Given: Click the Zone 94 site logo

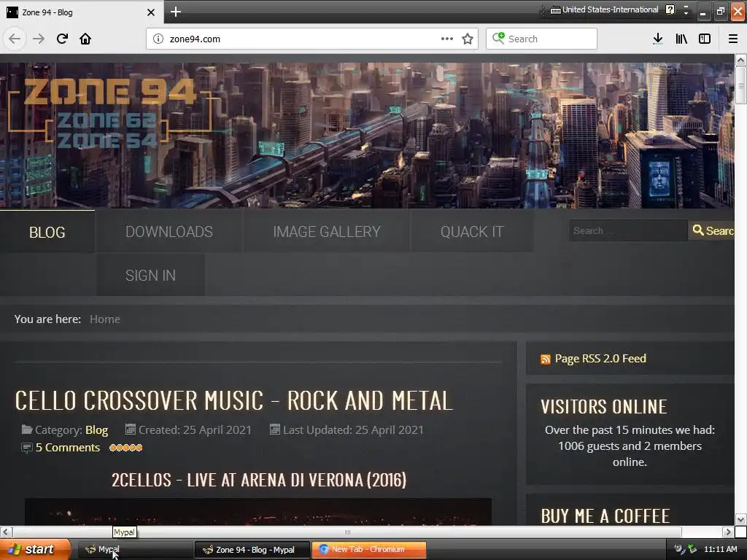Looking at the screenshot, I should [109, 112].
